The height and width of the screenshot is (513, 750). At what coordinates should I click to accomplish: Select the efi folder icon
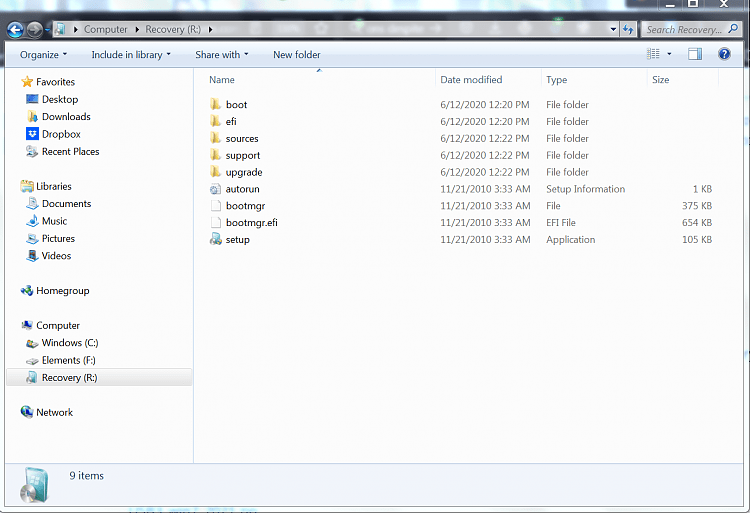pyautogui.click(x=215, y=121)
